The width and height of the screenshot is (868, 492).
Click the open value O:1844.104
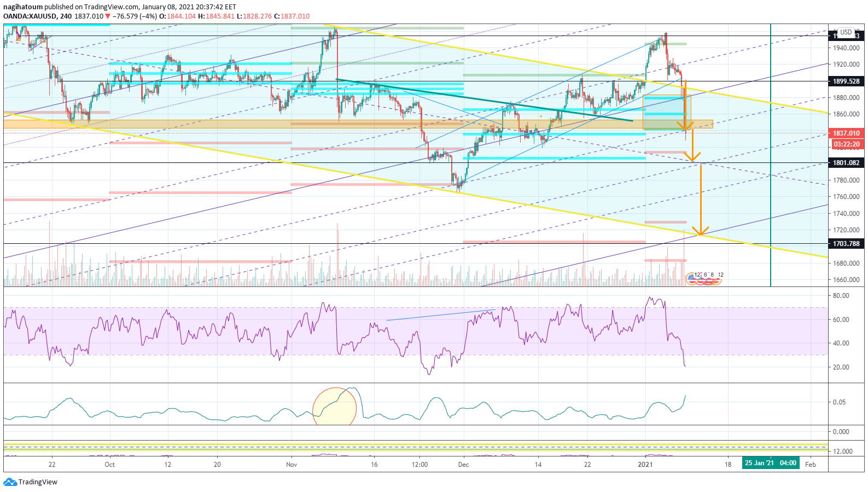coord(177,16)
